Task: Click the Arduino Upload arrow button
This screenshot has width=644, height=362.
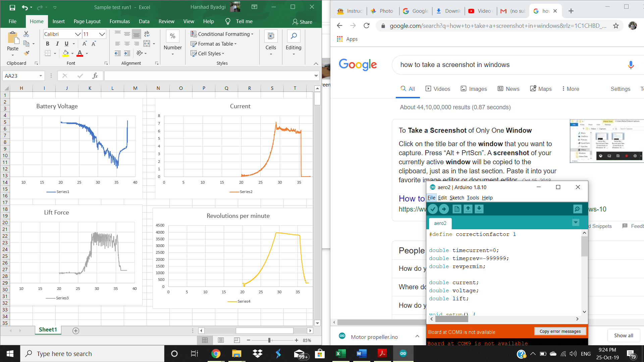Action: click(x=444, y=209)
